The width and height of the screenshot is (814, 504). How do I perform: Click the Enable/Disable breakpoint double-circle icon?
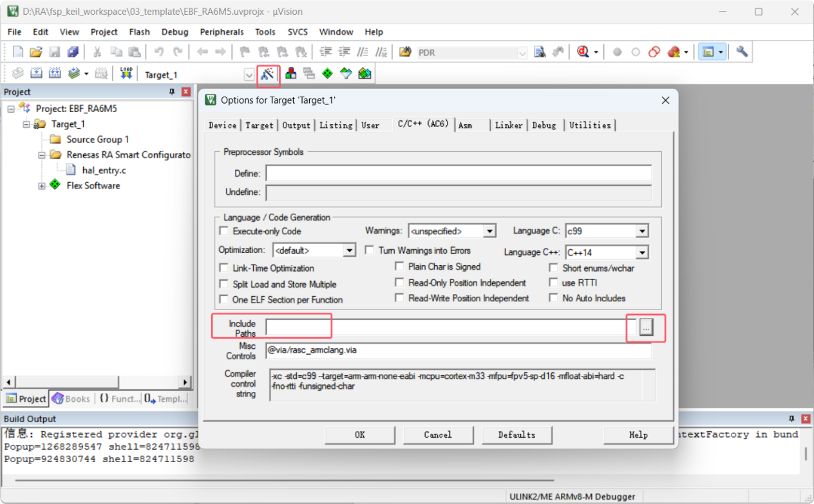[x=654, y=52]
